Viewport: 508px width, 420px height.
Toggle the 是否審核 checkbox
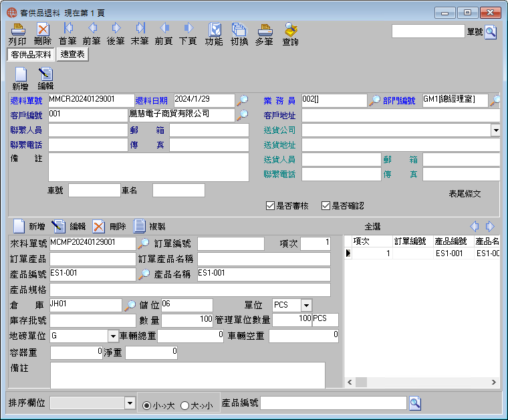(270, 206)
